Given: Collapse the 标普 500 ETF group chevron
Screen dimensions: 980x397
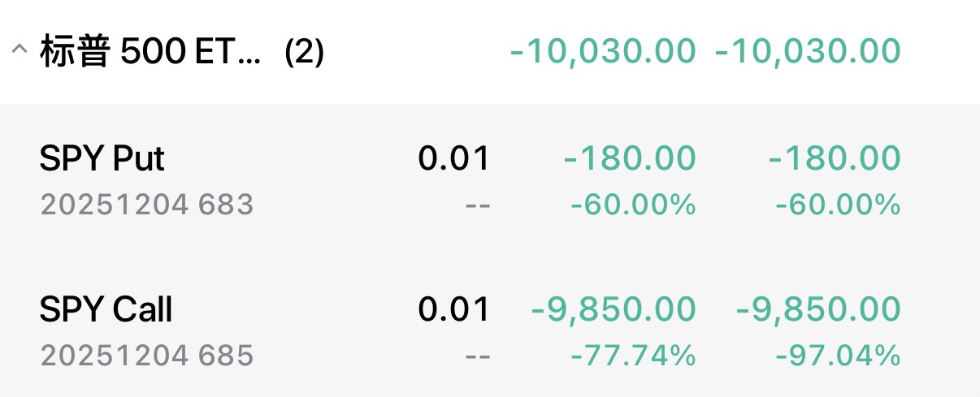Looking at the screenshot, I should pyautogui.click(x=18, y=50).
